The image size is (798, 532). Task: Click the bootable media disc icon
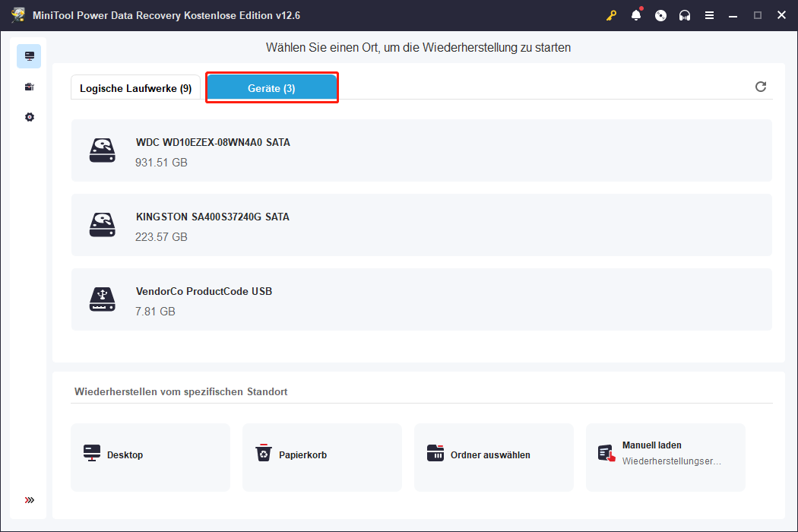click(660, 15)
